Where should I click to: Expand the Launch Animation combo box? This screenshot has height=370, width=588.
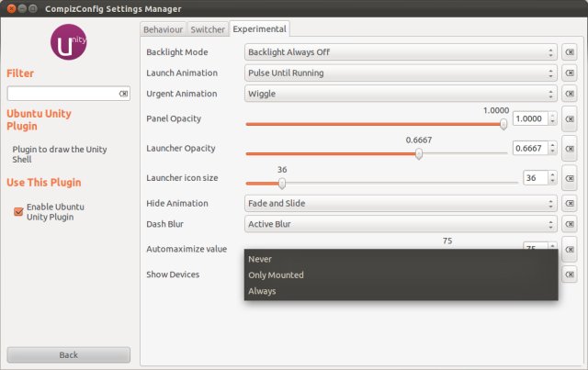(401, 73)
